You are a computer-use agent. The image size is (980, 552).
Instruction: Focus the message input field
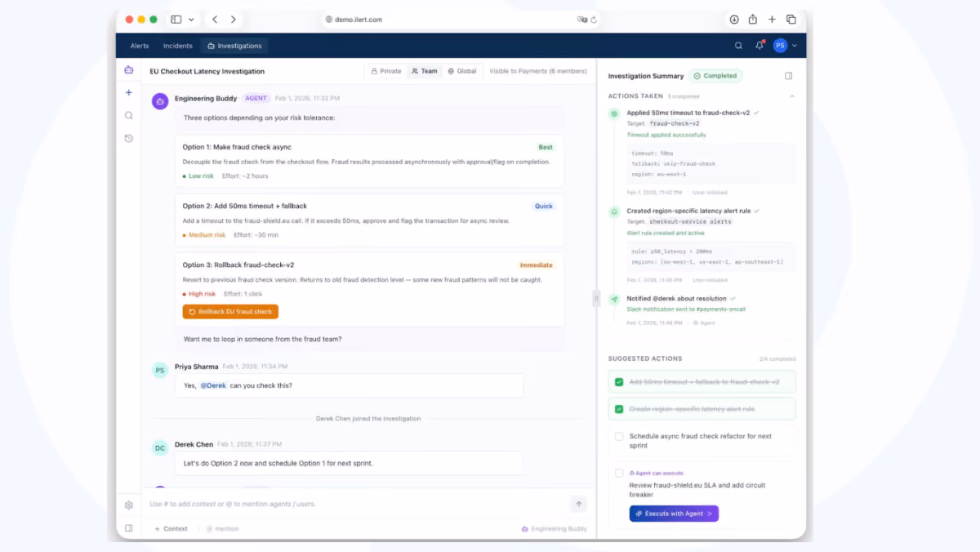click(x=358, y=504)
